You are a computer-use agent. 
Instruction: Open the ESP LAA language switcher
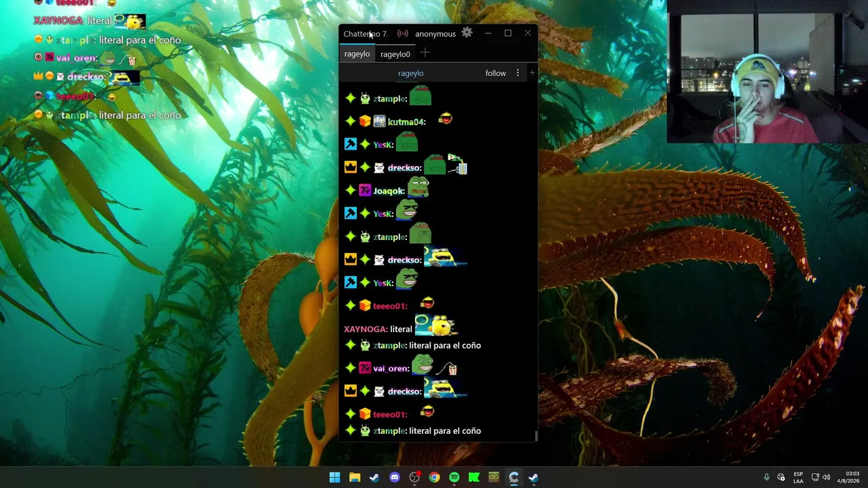[798, 477]
